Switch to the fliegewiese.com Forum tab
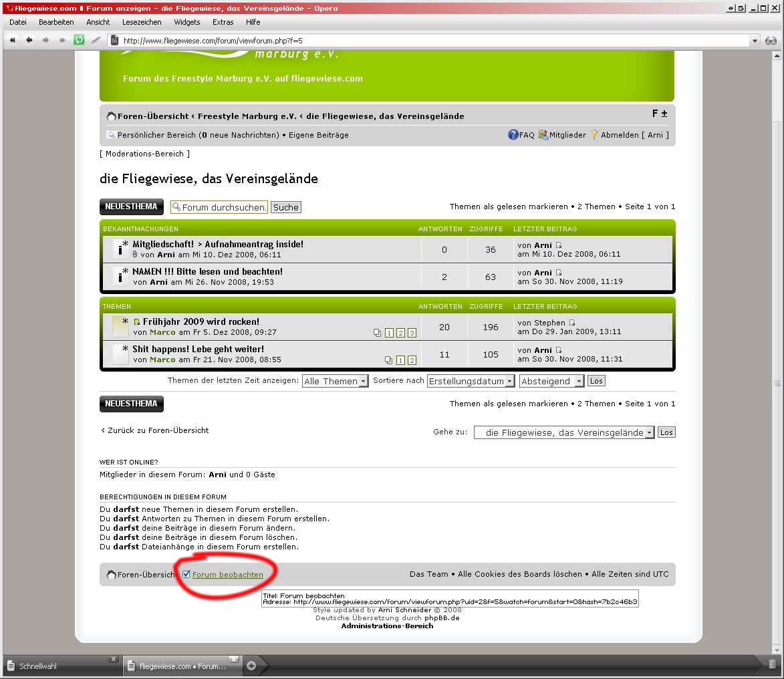This screenshot has width=784, height=679. click(180, 665)
